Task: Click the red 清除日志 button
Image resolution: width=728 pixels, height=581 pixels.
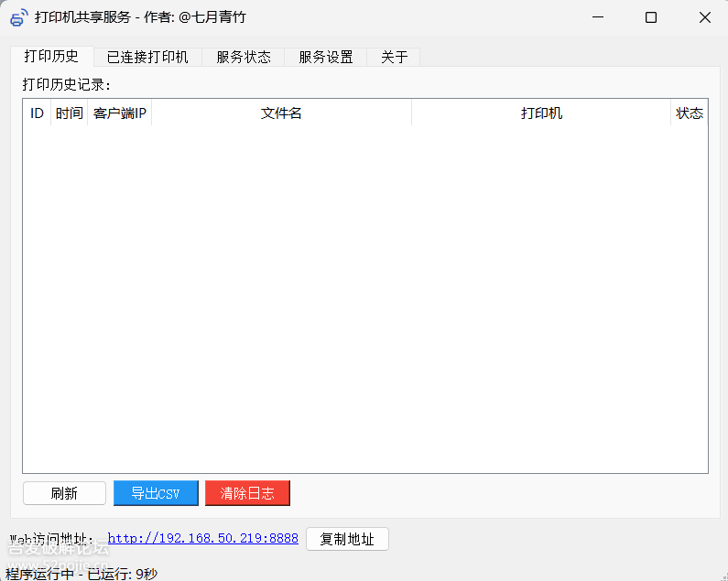Action: coord(247,493)
